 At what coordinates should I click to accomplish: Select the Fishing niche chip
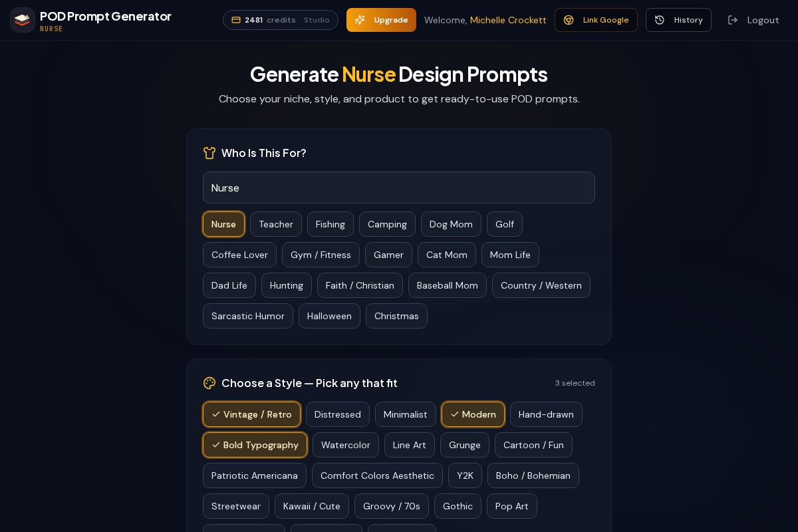[x=331, y=224]
